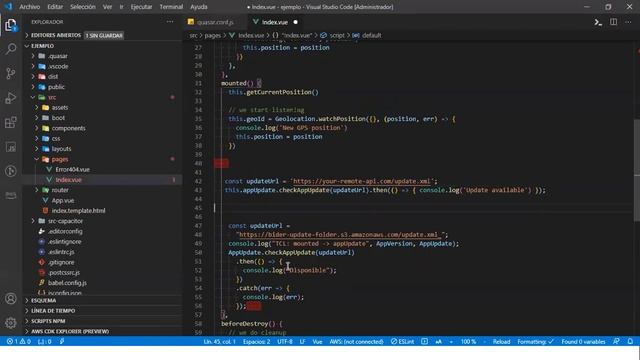The height and width of the screenshot is (360, 640).
Task: Open App.vue in file tree
Action: (63, 200)
